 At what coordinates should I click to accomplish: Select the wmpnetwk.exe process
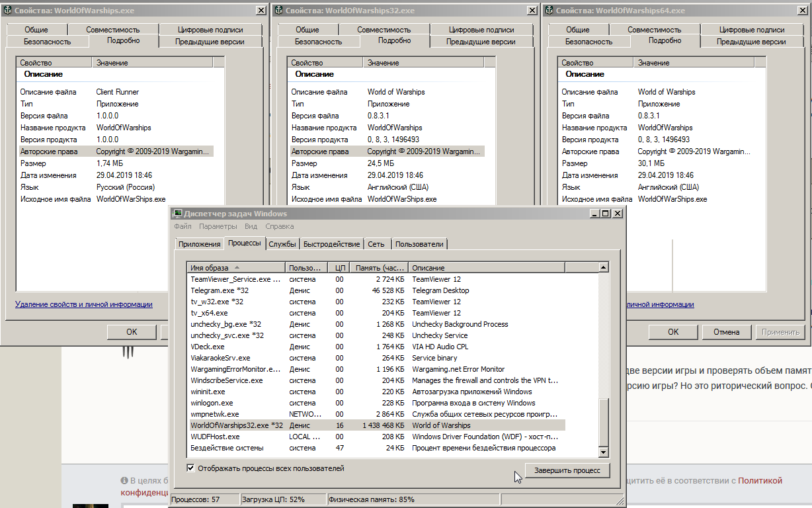point(376,414)
